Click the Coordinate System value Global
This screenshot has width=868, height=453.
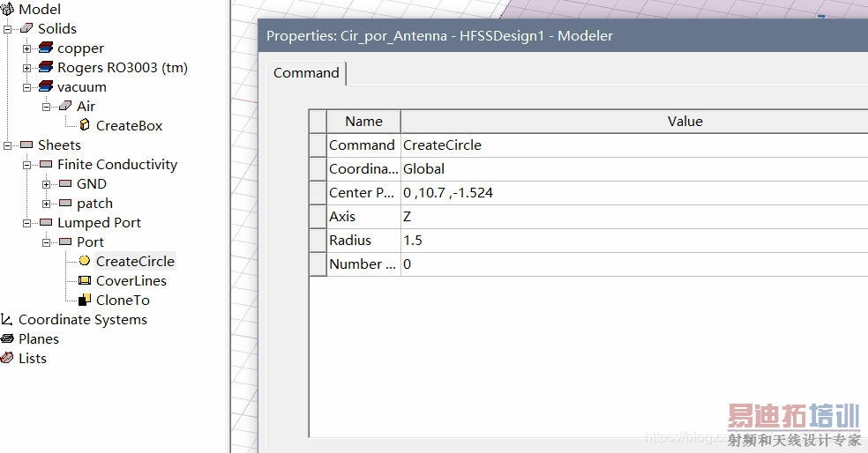(634, 168)
